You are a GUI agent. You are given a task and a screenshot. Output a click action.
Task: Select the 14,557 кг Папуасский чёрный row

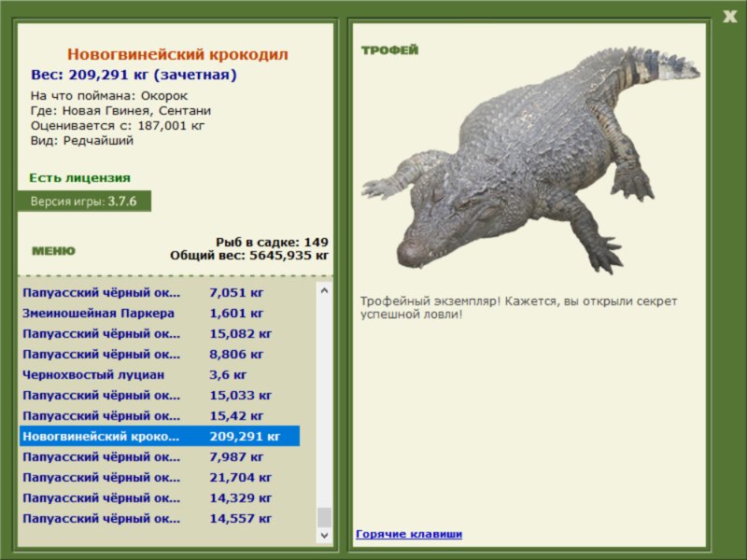(x=160, y=518)
